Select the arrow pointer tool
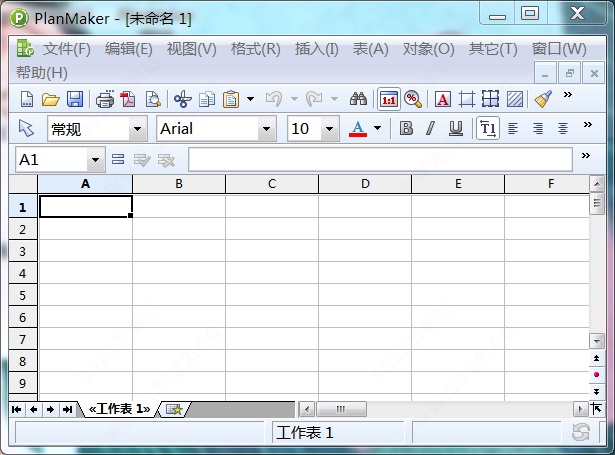This screenshot has width=615, height=455. pyautogui.click(x=26, y=128)
